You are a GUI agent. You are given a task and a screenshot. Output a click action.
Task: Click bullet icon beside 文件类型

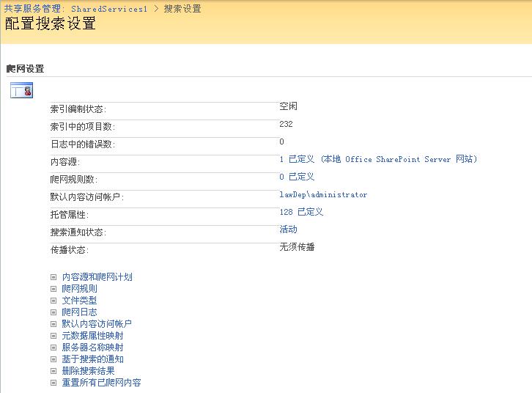pos(53,301)
